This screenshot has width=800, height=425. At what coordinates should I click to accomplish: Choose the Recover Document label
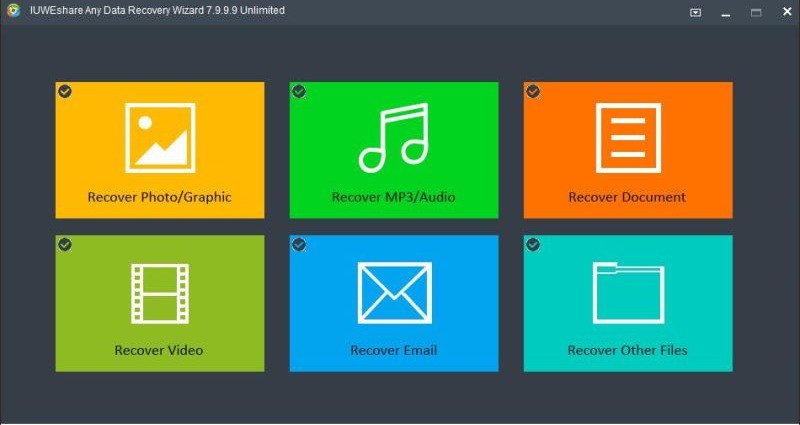628,197
